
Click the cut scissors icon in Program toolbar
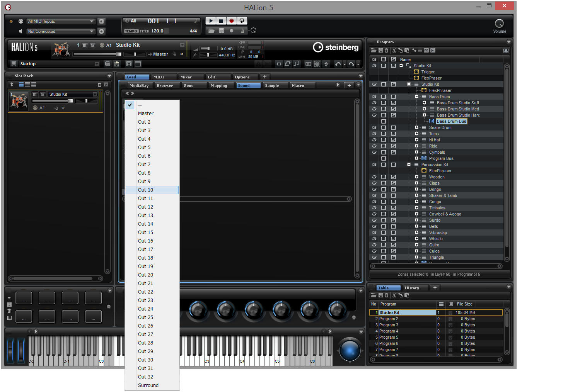pyautogui.click(x=394, y=51)
